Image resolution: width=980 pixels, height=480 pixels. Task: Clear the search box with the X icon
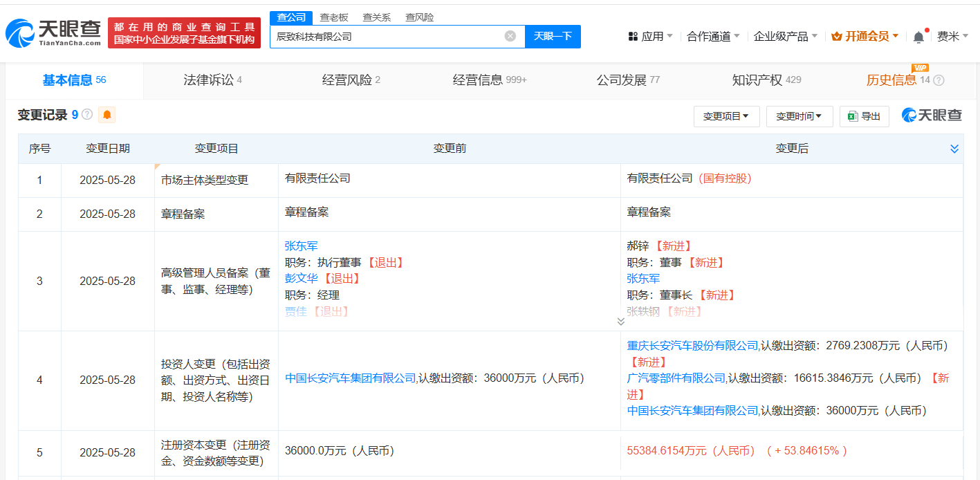click(510, 36)
